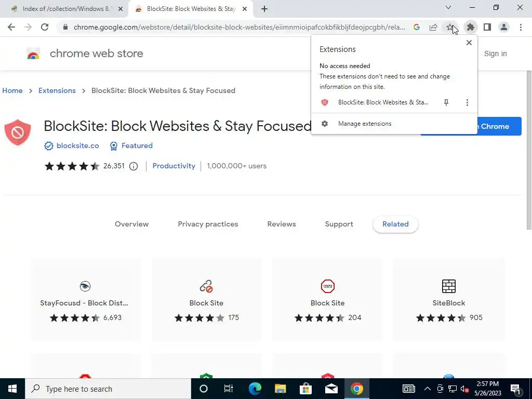Go back using the browser back arrow
This screenshot has height=399, width=532.
click(x=11, y=27)
